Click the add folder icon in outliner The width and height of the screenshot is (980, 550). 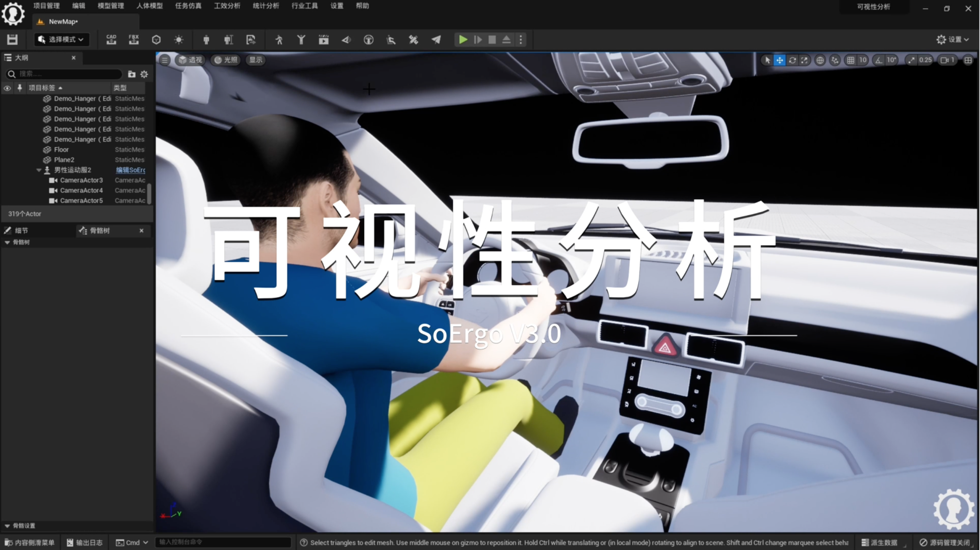(x=132, y=74)
